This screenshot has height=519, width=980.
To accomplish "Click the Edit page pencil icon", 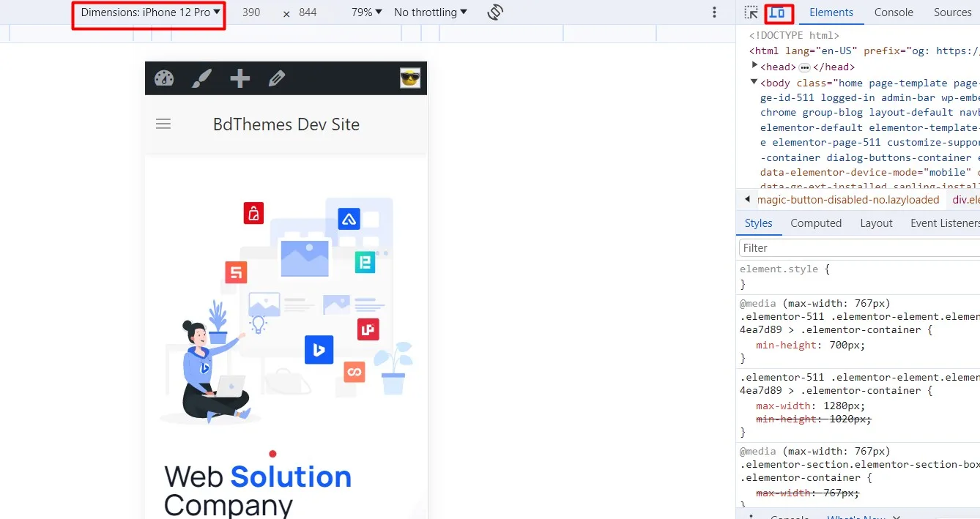I will click(277, 78).
